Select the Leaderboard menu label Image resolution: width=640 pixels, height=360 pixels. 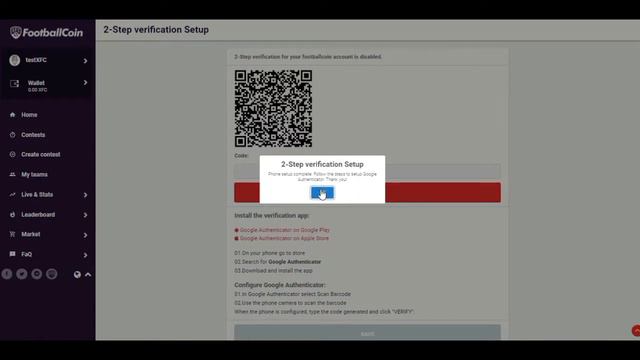(38, 214)
